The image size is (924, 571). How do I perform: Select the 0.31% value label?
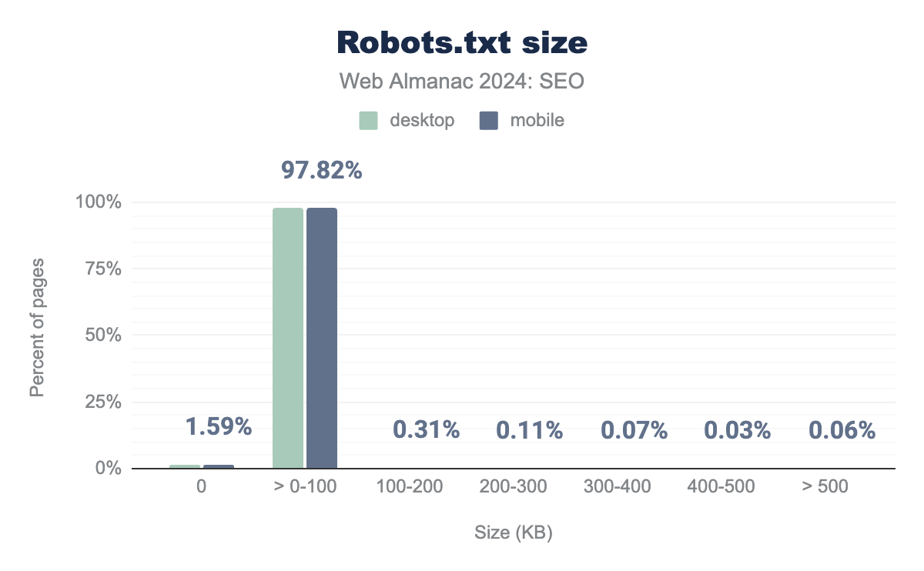point(426,430)
